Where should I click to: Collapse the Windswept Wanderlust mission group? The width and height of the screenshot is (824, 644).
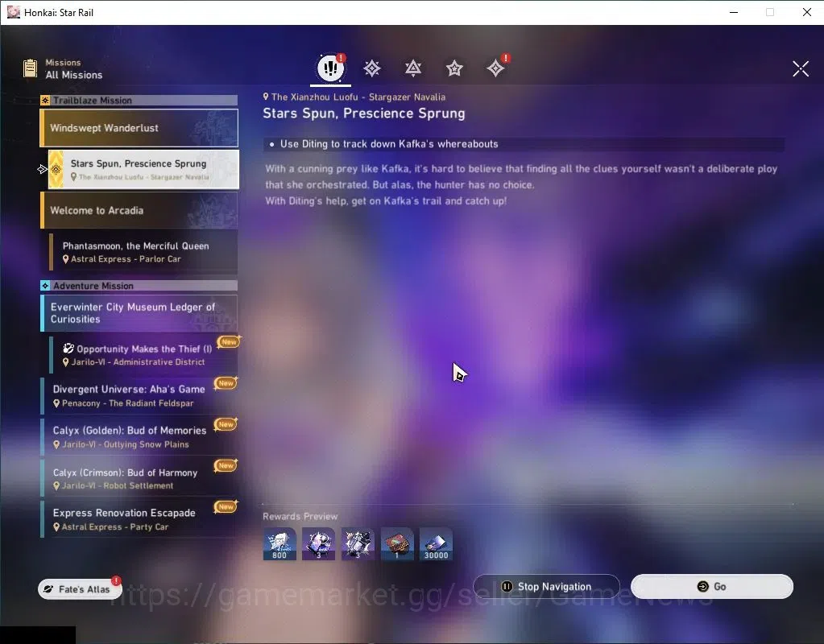tap(139, 128)
